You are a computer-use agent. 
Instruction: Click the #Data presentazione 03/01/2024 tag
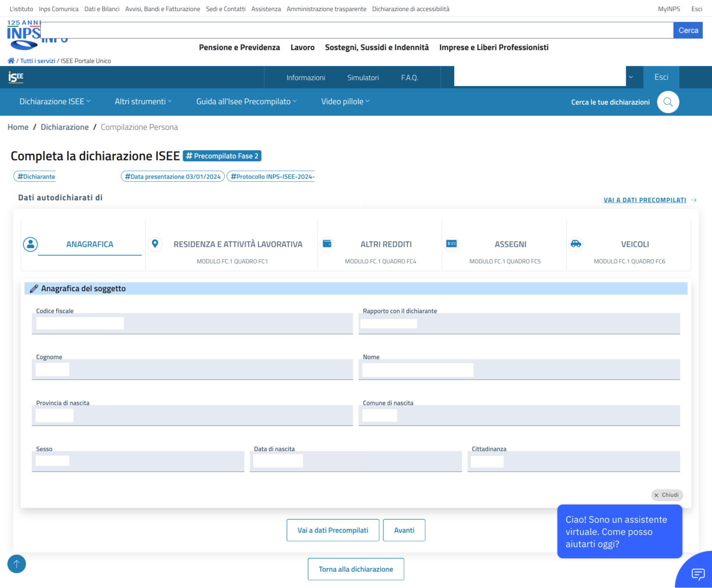(173, 177)
